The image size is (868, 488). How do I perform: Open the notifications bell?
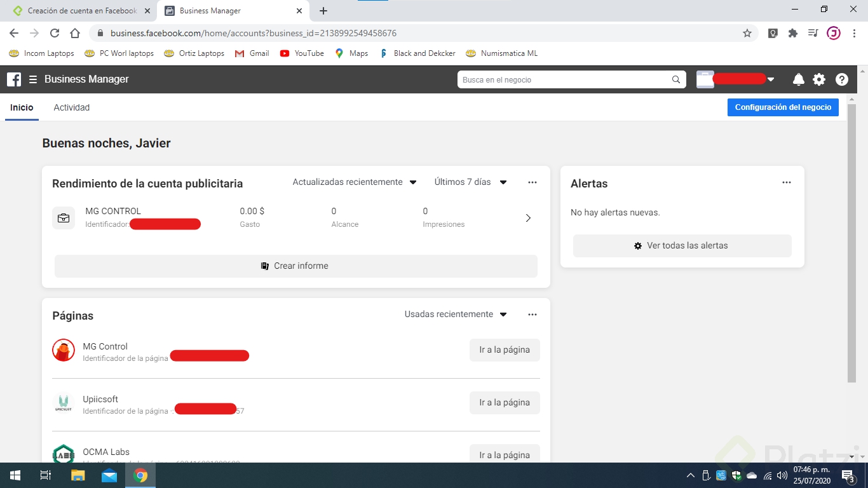pos(799,79)
